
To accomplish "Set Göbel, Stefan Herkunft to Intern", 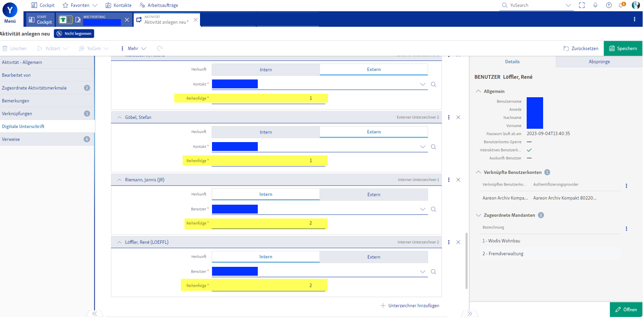I will pyautogui.click(x=265, y=132).
